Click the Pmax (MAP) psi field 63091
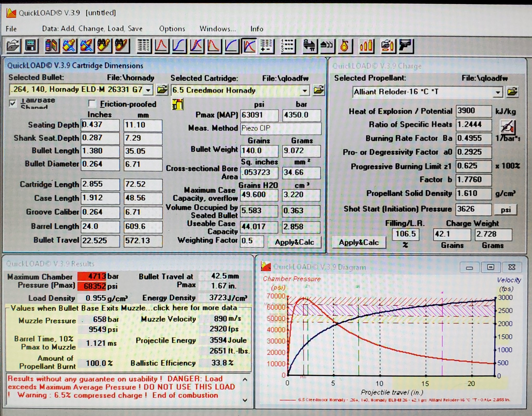The image size is (532, 416). click(259, 115)
